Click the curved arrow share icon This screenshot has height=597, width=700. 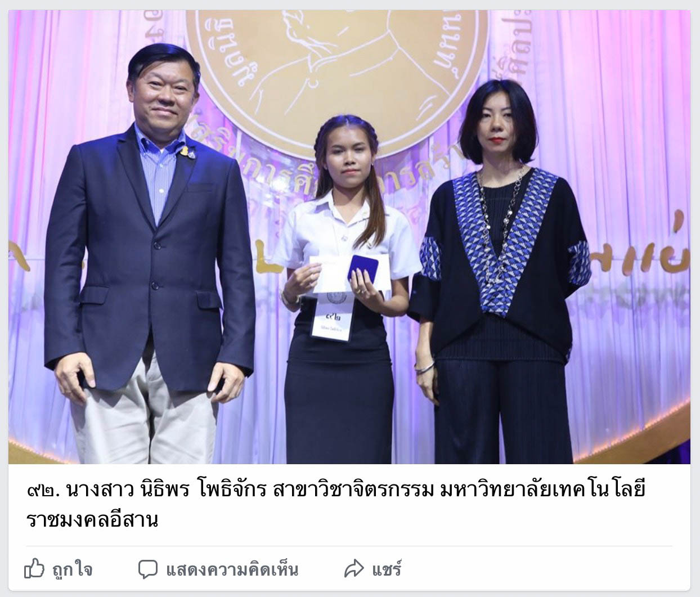[354, 569]
